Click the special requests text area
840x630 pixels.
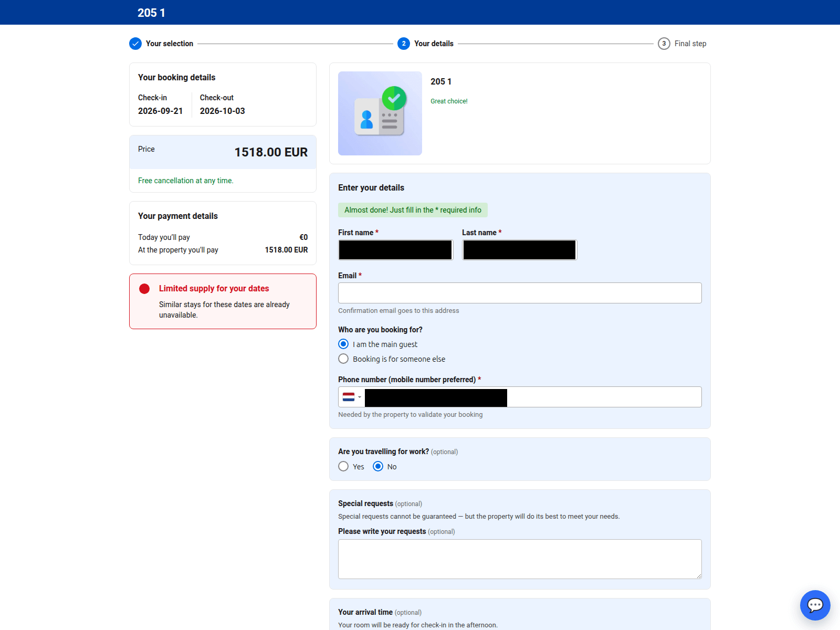[520, 559]
